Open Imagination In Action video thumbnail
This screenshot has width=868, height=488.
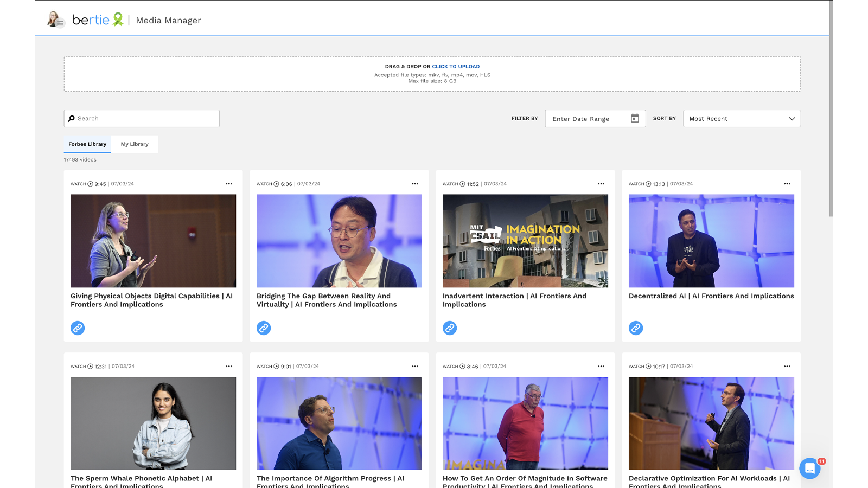pos(525,241)
